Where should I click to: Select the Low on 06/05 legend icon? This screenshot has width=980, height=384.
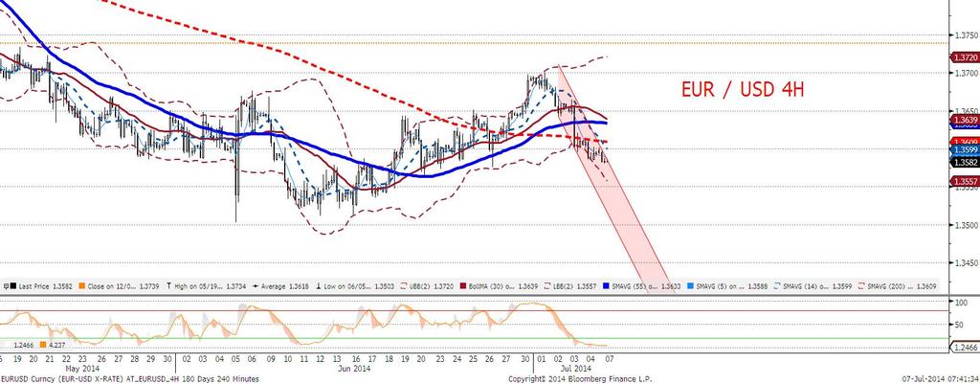[x=318, y=285]
